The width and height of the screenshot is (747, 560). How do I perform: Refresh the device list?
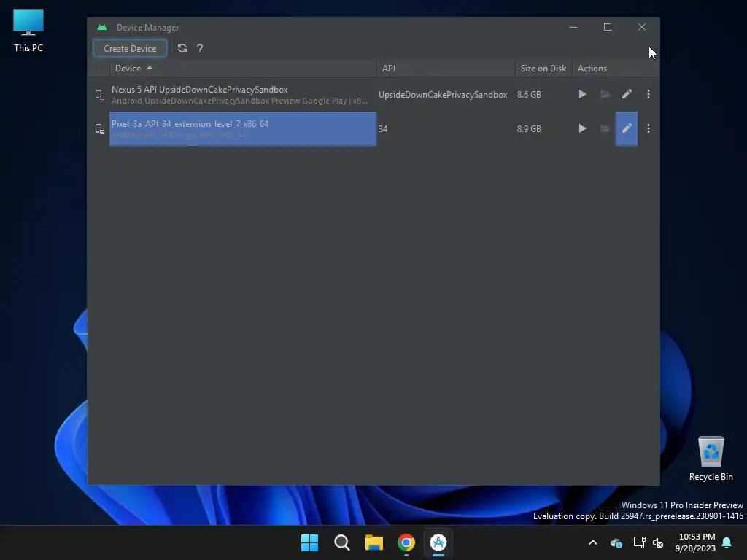(182, 49)
